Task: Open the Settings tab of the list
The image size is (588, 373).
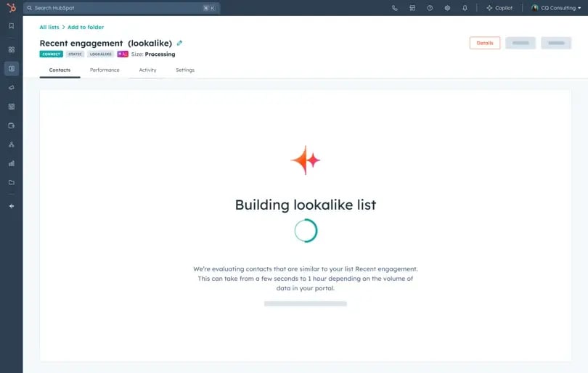Action: [185, 70]
